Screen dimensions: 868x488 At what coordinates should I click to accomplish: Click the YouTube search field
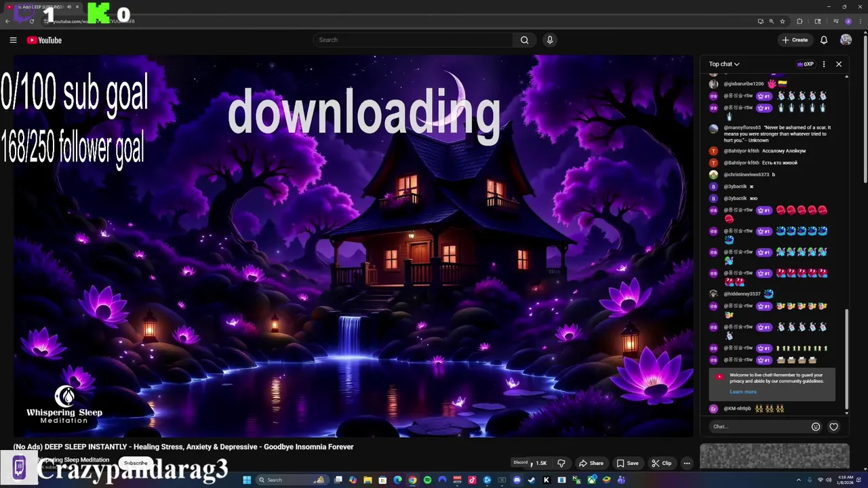[x=414, y=40]
